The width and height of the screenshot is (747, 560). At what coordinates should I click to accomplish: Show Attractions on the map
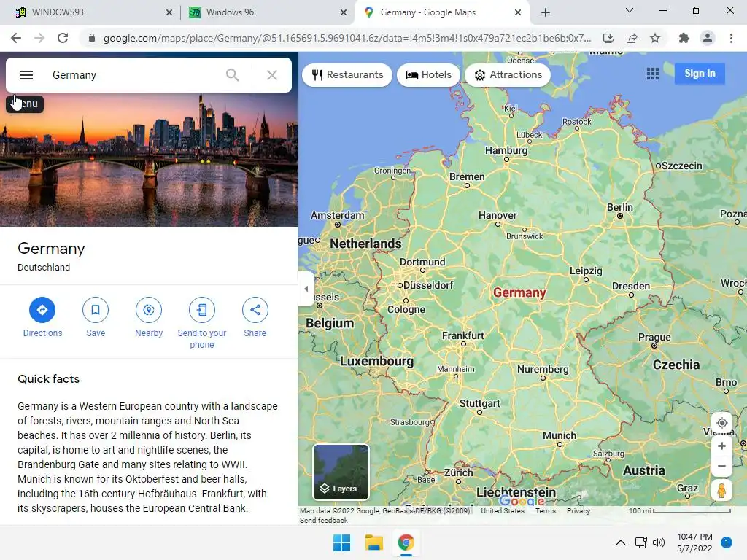pyautogui.click(x=508, y=75)
